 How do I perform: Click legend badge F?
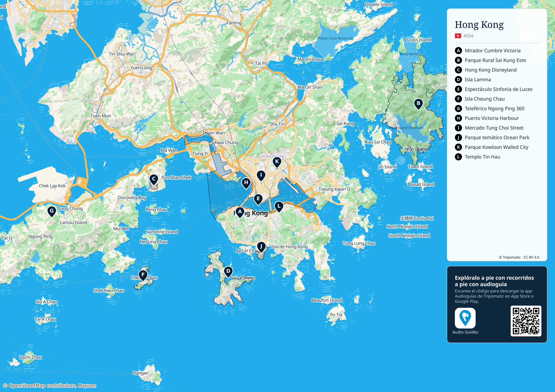pyautogui.click(x=458, y=99)
